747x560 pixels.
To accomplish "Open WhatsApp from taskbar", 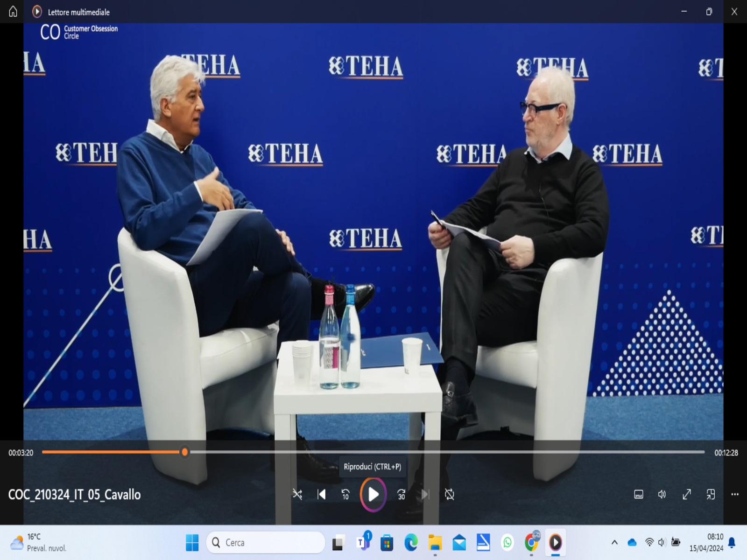I will click(507, 542).
